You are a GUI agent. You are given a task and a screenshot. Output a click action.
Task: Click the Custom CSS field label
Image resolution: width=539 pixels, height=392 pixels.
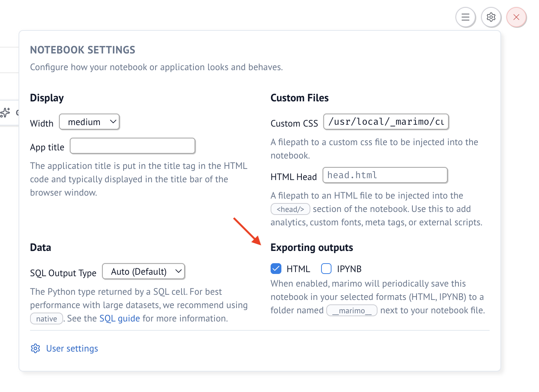click(294, 124)
